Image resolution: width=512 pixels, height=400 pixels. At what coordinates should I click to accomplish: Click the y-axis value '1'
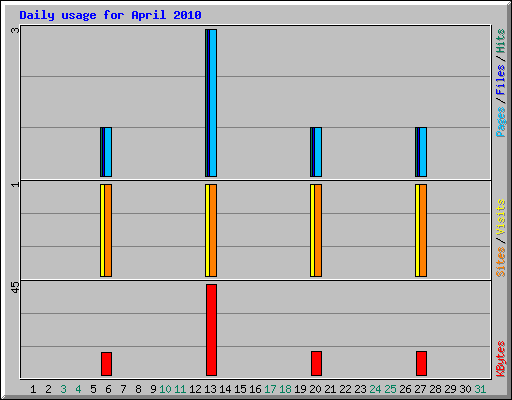pyautogui.click(x=15, y=184)
